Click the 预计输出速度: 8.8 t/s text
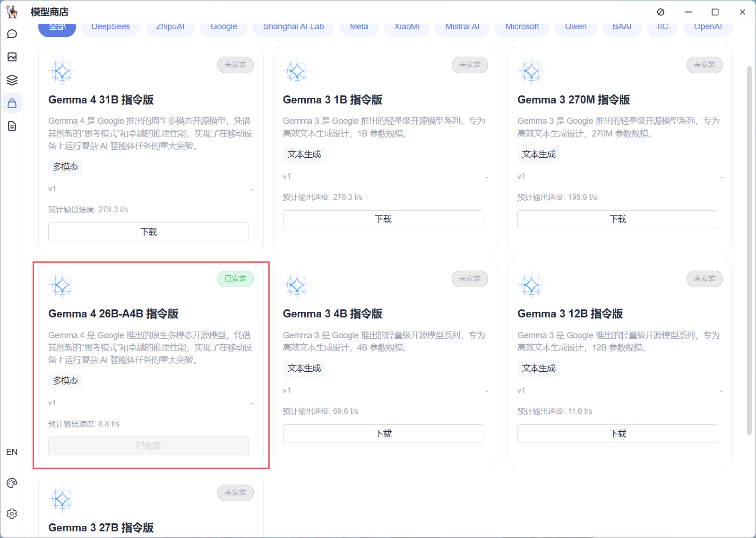 [x=84, y=424]
